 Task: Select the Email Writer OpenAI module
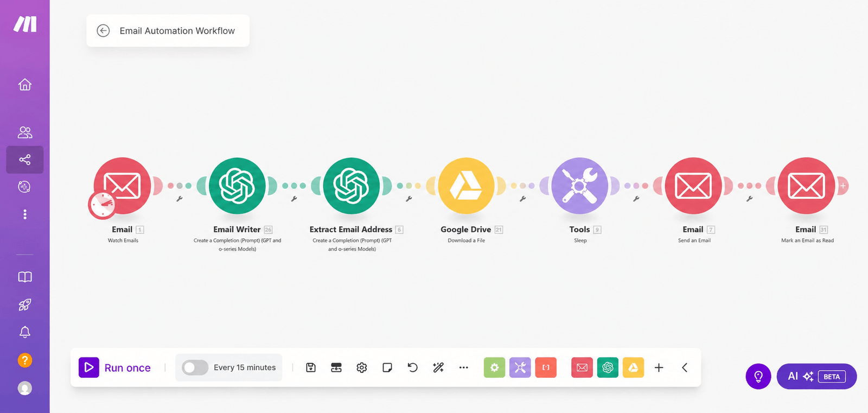[x=237, y=186]
